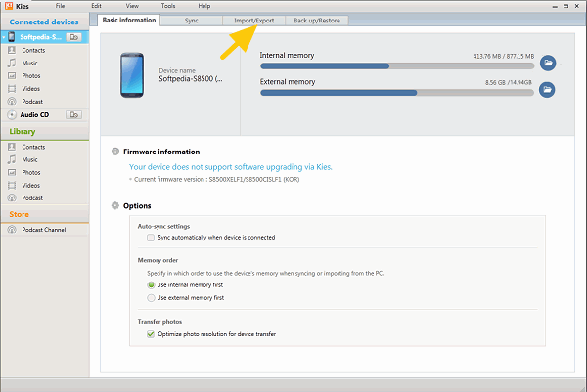Click the Options gear icon

[115, 205]
